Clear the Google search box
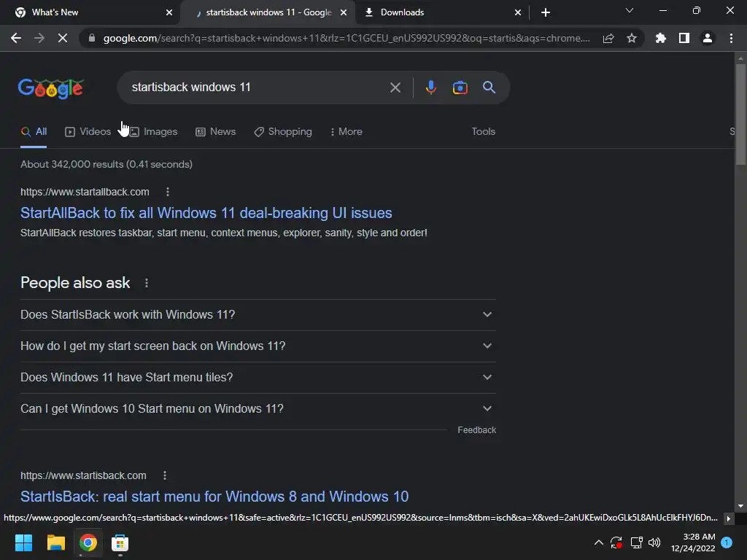This screenshot has height=560, width=747. click(395, 87)
